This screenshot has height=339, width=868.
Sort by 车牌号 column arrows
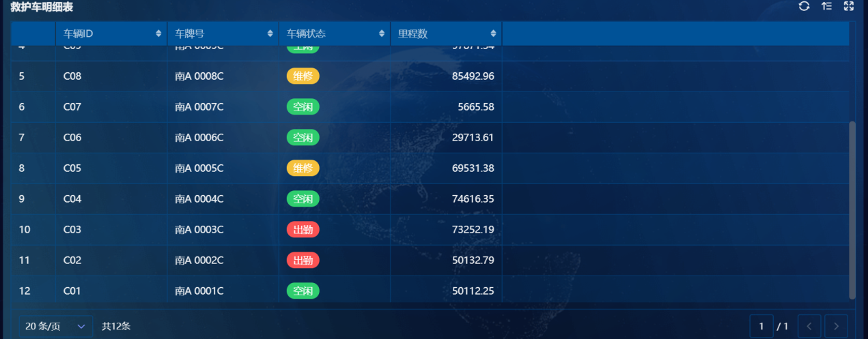(x=270, y=33)
